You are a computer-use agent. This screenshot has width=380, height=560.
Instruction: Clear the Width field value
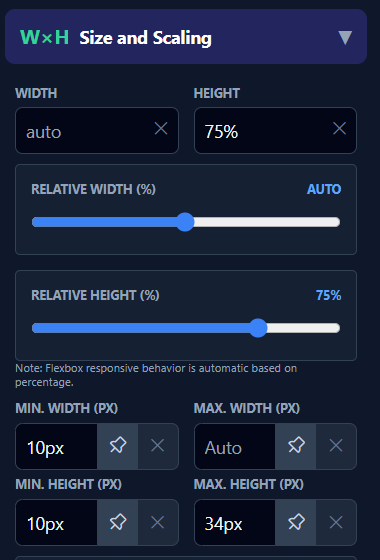(161, 128)
